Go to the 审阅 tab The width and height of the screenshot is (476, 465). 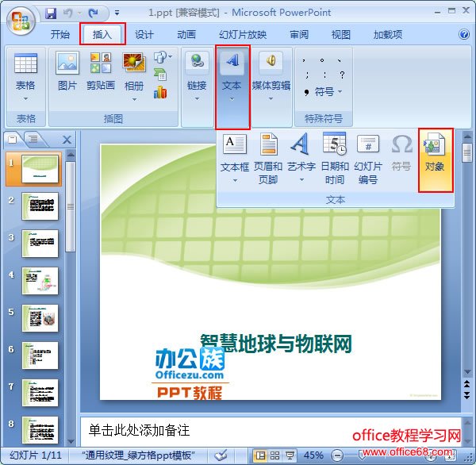299,34
